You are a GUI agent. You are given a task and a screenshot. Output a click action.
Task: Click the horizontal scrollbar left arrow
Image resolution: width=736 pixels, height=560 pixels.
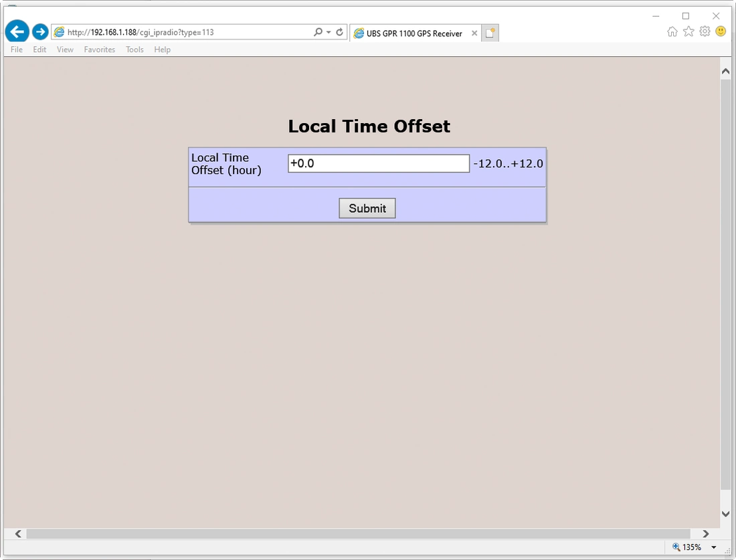pyautogui.click(x=18, y=534)
